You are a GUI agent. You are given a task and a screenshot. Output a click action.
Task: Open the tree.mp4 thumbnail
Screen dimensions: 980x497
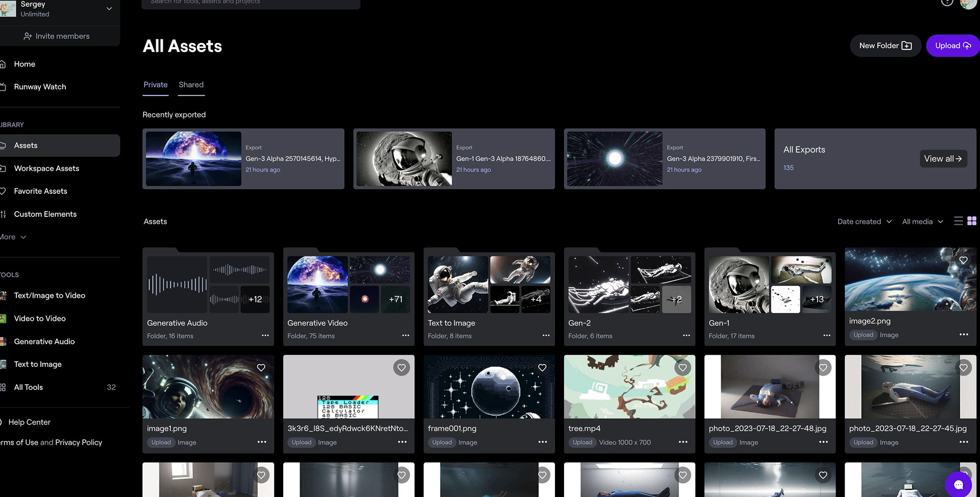pos(629,387)
